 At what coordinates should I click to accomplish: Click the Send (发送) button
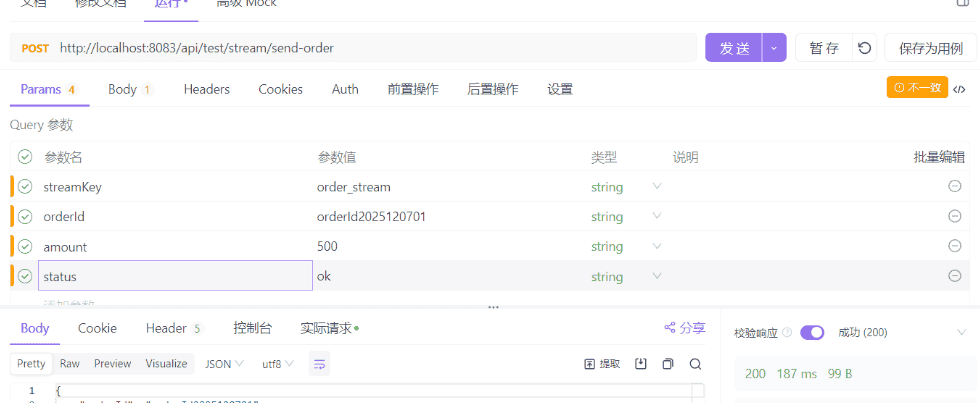tap(734, 48)
